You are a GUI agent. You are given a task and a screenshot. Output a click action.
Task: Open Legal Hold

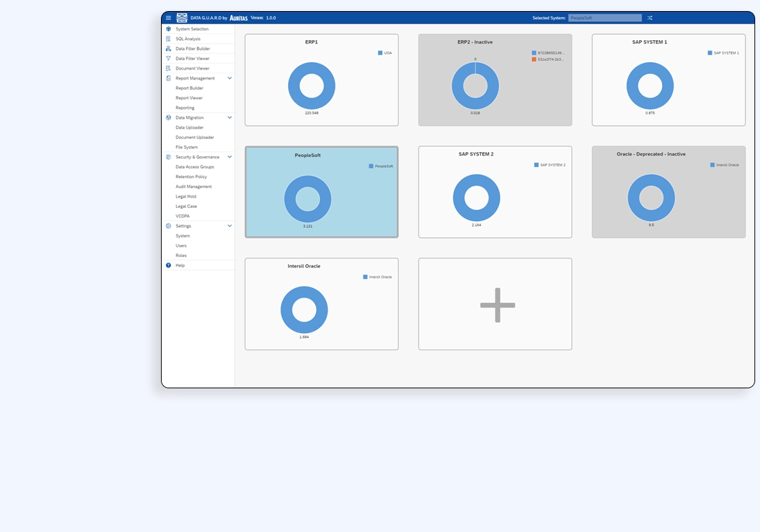[x=186, y=196]
